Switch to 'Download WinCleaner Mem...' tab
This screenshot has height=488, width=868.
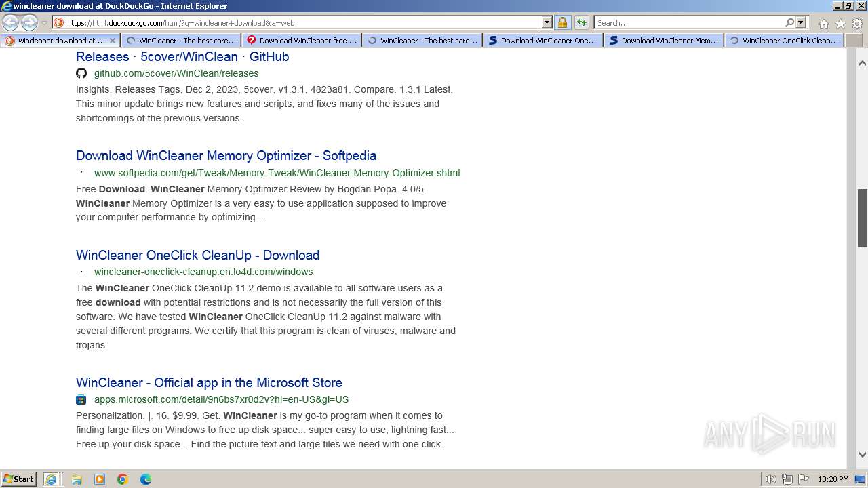point(664,40)
